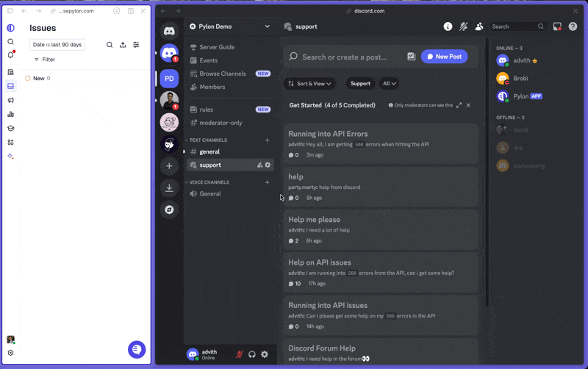The image size is (588, 369).
Task: Toggle member list icon in header
Action: pos(479,26)
